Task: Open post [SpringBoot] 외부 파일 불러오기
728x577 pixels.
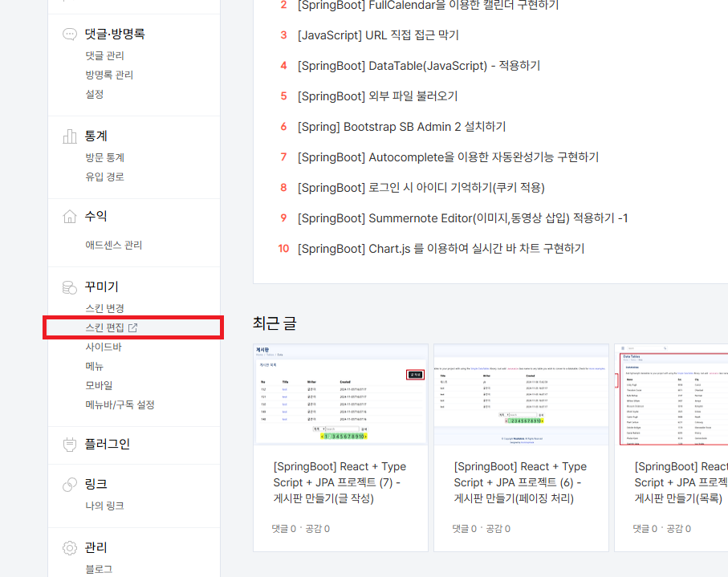Action: pyautogui.click(x=377, y=96)
